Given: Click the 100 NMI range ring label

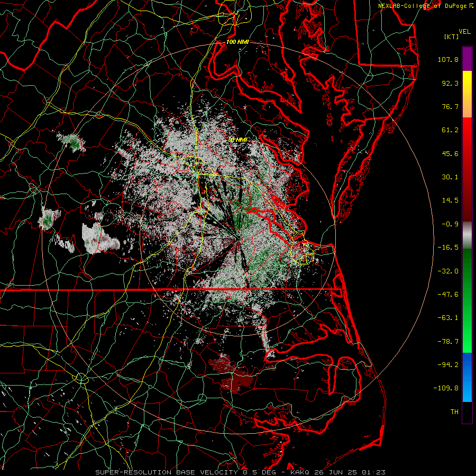Looking at the screenshot, I should pyautogui.click(x=237, y=42).
